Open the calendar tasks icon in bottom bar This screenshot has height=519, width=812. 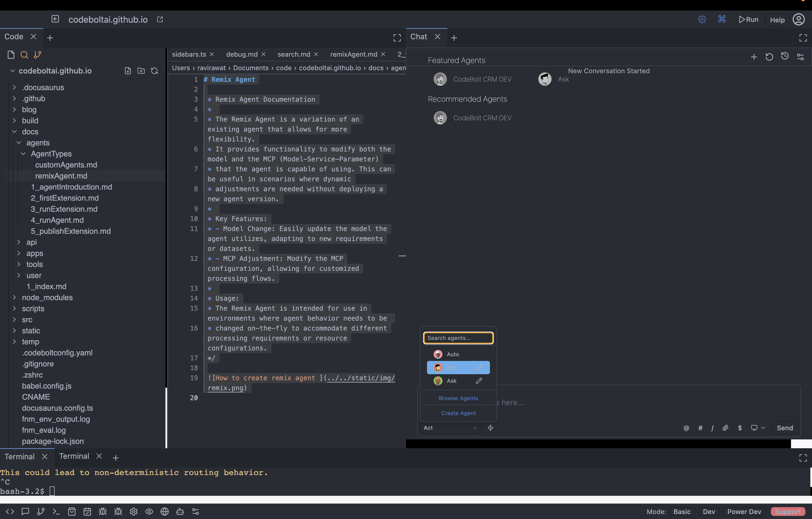[x=87, y=512]
